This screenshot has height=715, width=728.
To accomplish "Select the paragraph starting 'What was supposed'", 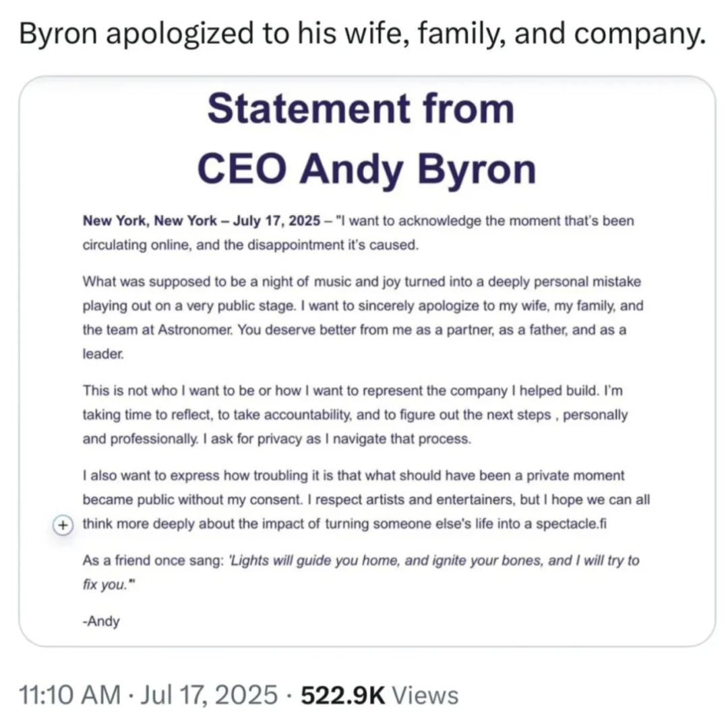I will tap(363, 318).
